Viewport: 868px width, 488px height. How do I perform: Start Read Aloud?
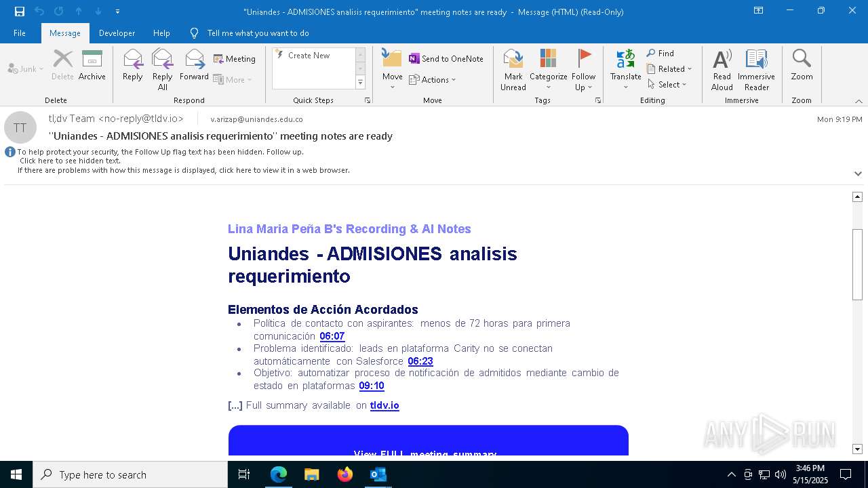[722, 70]
